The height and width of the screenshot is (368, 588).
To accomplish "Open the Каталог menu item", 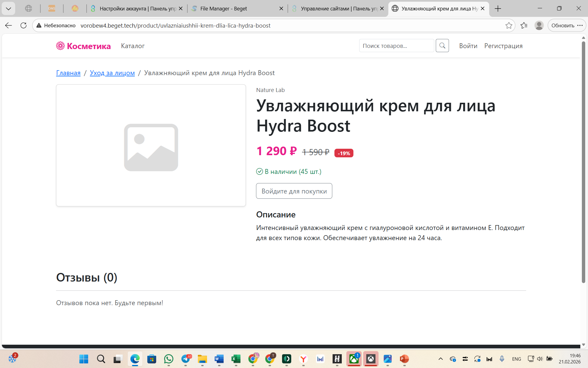I will [133, 46].
